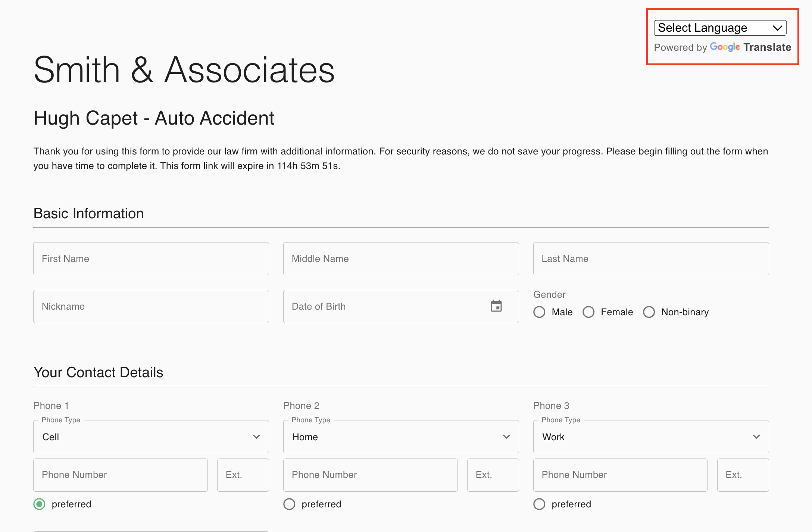Select the Female gender option

click(588, 312)
